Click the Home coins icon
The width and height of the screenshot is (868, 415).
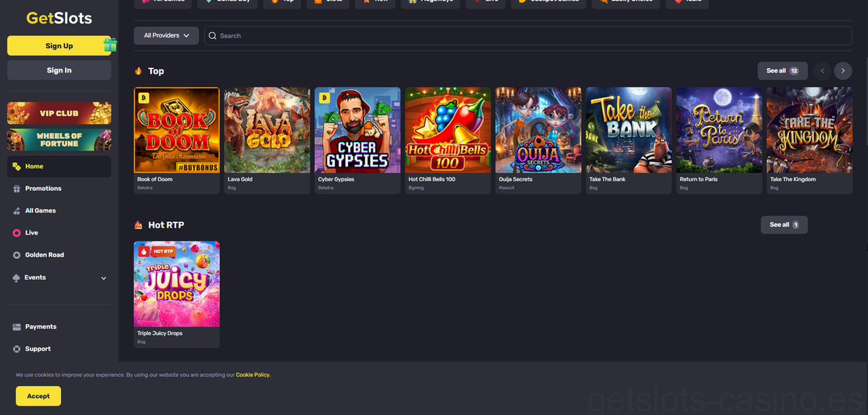[x=17, y=166]
